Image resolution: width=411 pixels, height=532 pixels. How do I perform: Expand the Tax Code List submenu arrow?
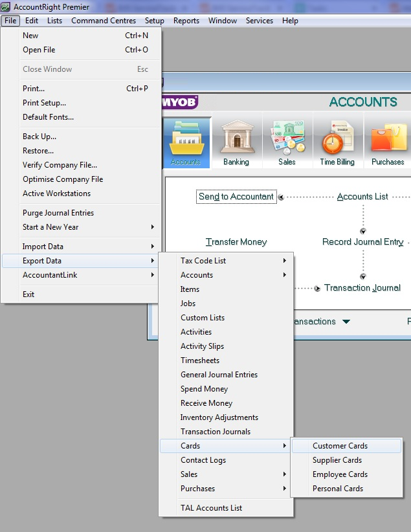pos(284,261)
